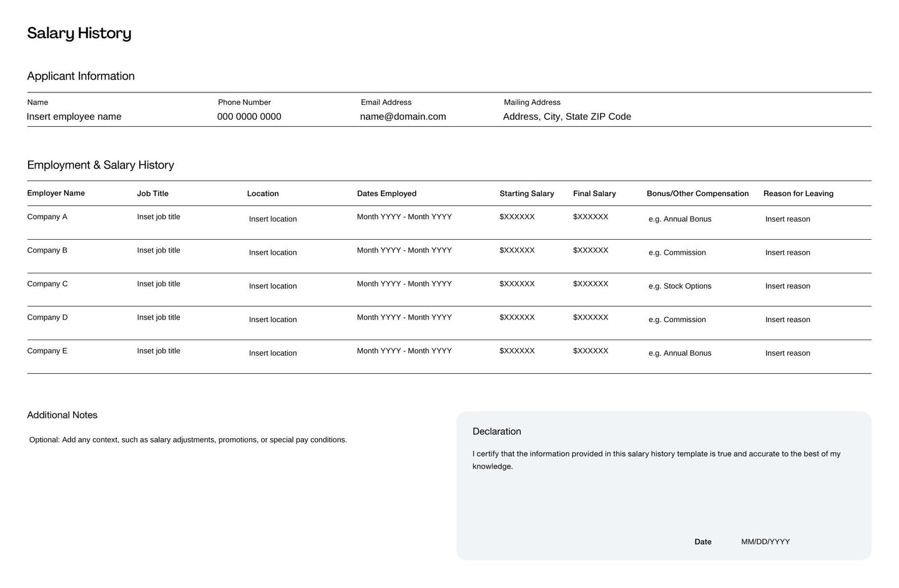Click the MM/DD/YYYY date placeholder

[765, 542]
